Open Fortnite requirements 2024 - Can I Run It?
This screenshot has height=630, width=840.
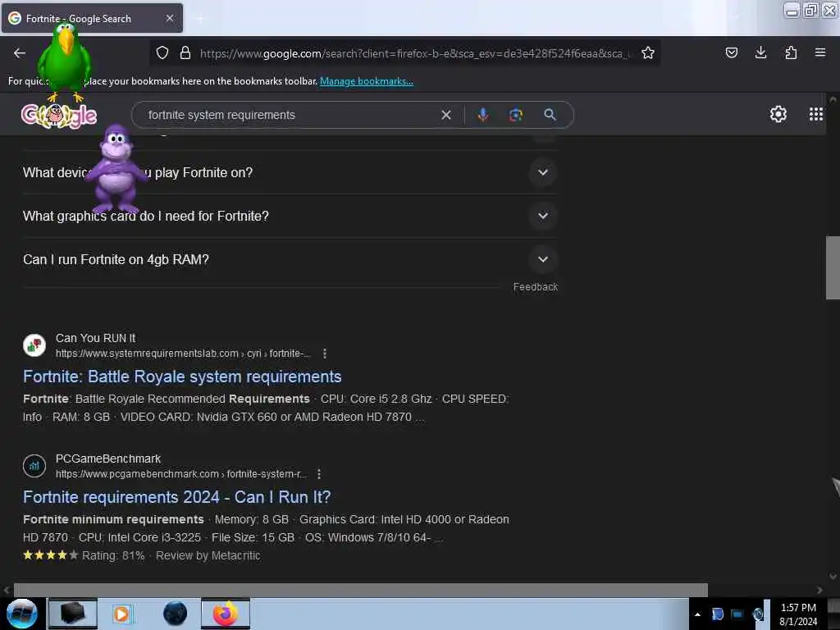(177, 497)
